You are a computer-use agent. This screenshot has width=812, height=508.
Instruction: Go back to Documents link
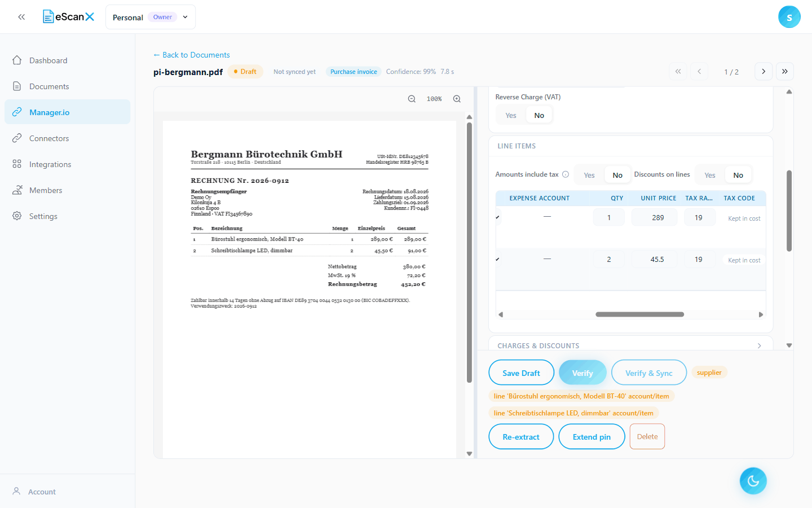[x=192, y=55]
